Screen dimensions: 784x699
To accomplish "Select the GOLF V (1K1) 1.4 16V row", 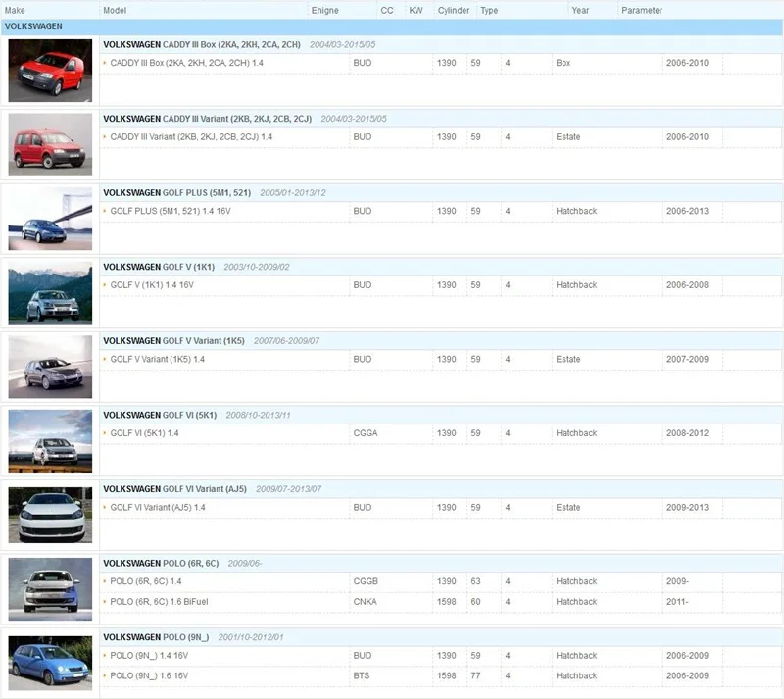I will pos(440,285).
